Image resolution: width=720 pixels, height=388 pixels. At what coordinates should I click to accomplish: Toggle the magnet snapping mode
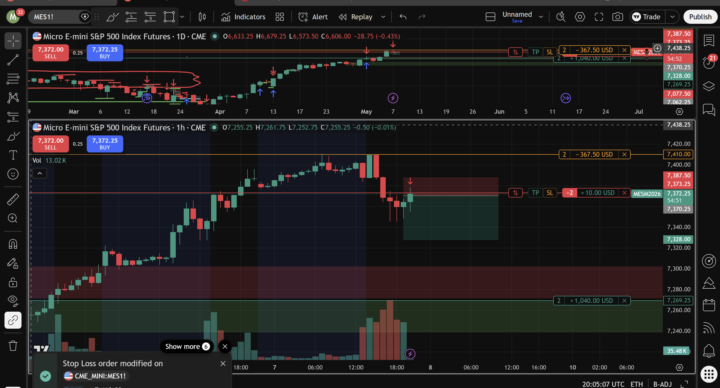[13, 244]
